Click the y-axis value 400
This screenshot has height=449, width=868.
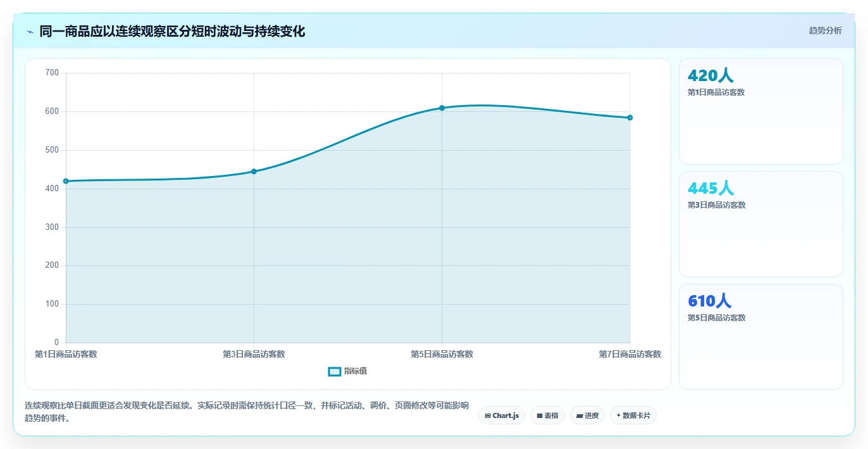click(53, 189)
